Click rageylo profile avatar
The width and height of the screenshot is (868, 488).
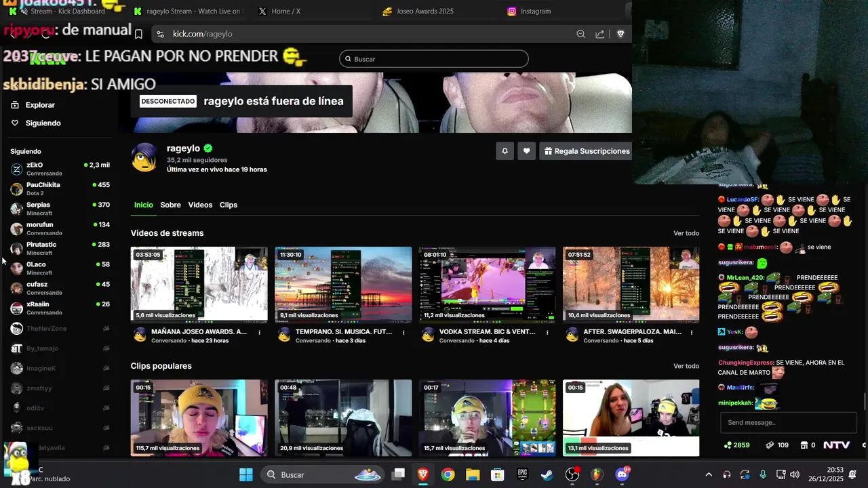pos(144,158)
